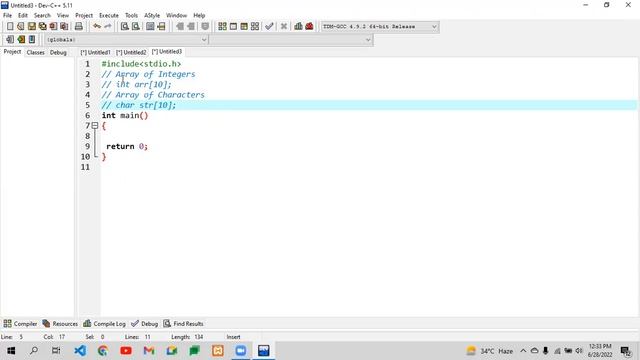
Task: Click the Goto function icon
Action: point(150,27)
